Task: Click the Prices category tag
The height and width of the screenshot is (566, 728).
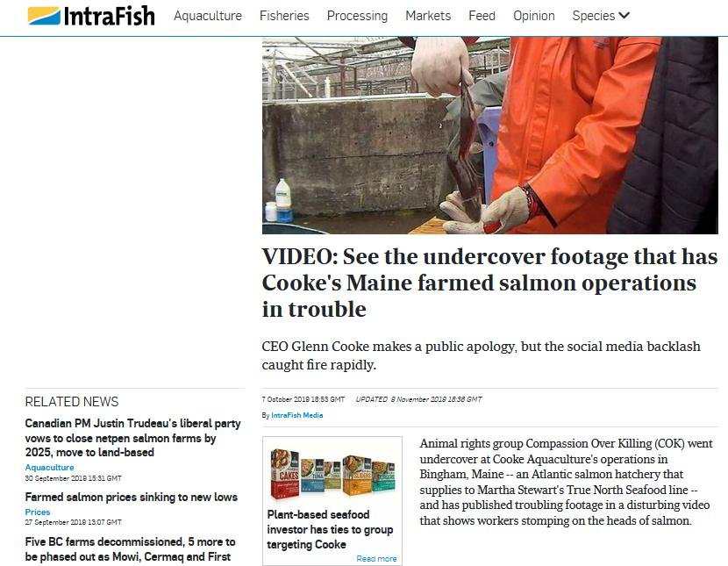Action: [x=38, y=512]
